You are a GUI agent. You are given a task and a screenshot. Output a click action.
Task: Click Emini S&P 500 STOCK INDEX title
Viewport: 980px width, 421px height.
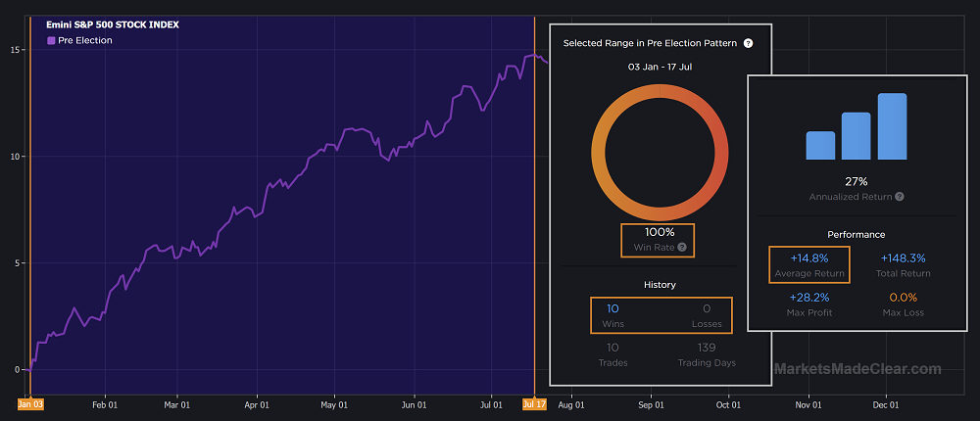113,25
